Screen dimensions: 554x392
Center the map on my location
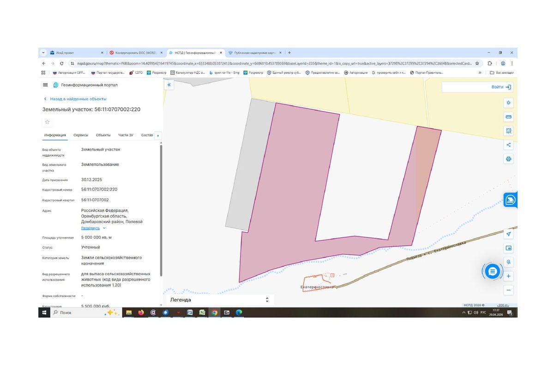tap(508, 234)
